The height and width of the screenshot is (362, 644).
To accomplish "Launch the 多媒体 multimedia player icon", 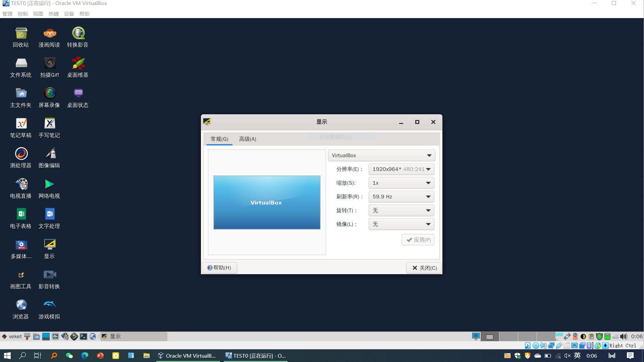I will coord(21,249).
